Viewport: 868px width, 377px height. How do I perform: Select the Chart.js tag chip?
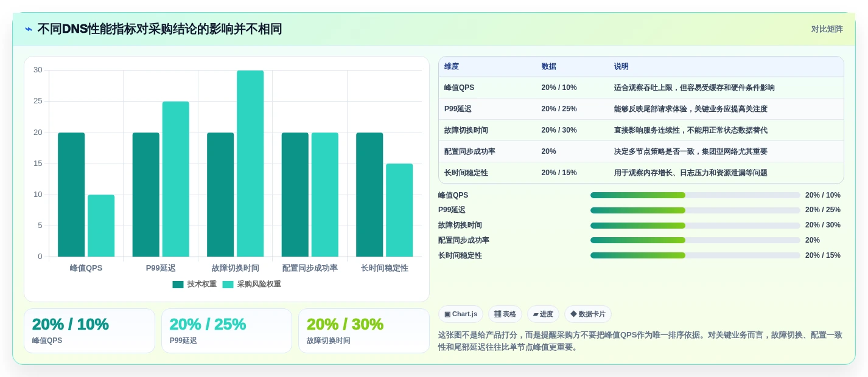(x=461, y=314)
